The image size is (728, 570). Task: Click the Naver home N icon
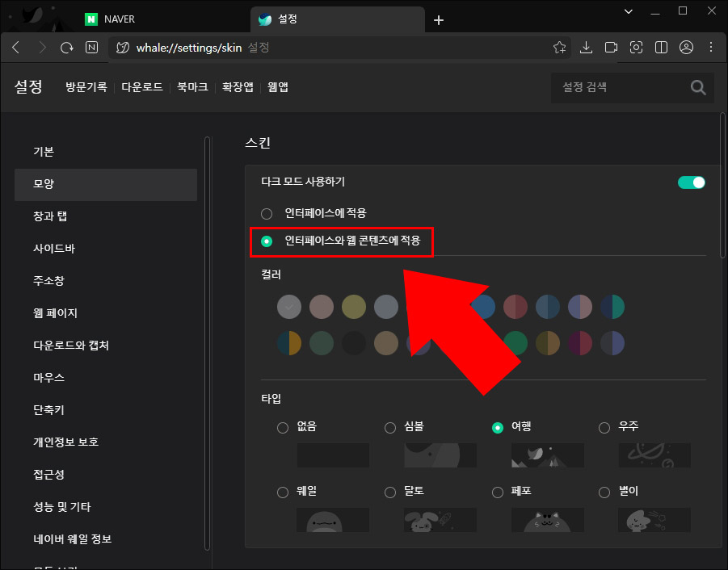[92, 47]
